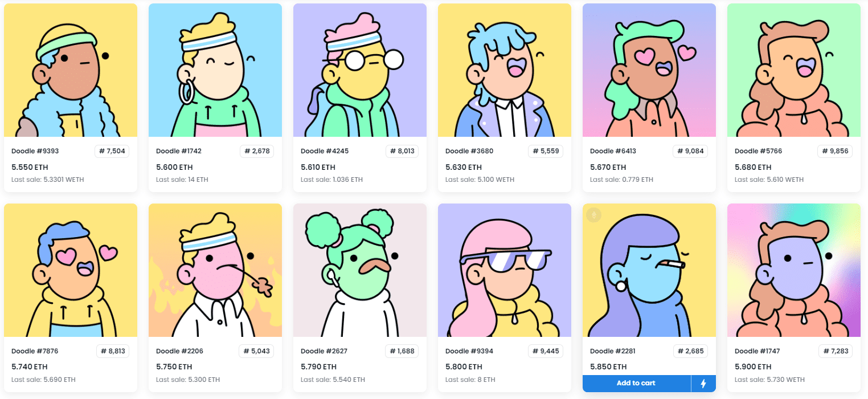This screenshot has height=399, width=868.
Task: Open Doodle #9394 sunglasses image
Action: pos(505,270)
